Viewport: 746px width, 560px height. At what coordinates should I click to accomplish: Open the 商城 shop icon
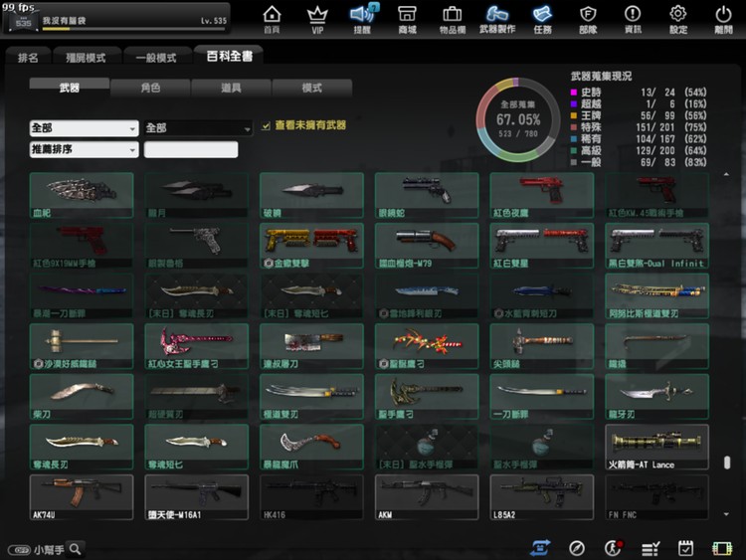tap(407, 18)
